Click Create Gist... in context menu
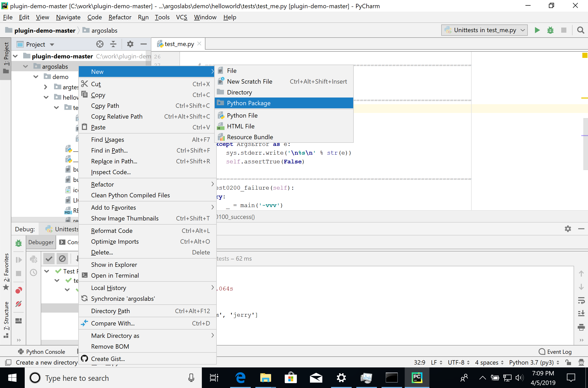This screenshot has width=588, height=388. [147, 359]
